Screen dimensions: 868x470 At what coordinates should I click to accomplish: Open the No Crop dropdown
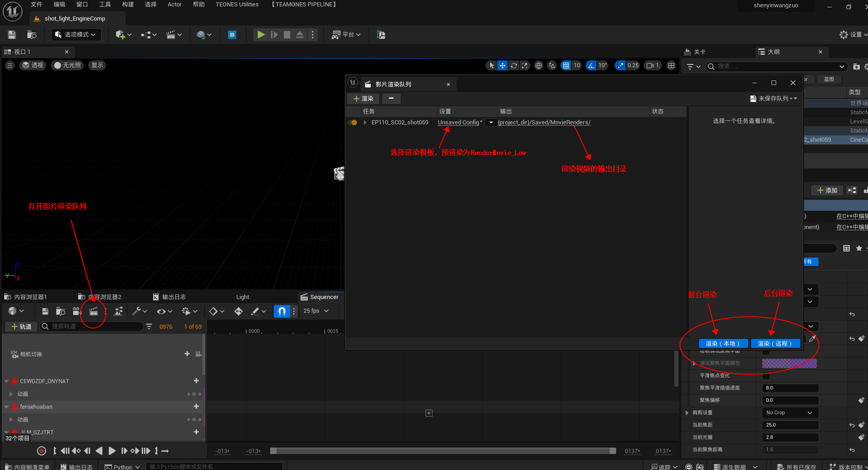[x=789, y=412]
